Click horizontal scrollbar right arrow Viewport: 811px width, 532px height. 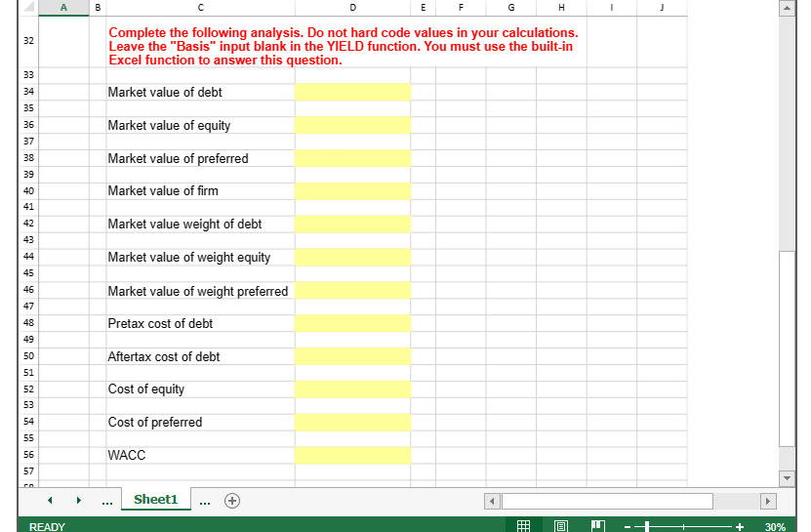(x=768, y=501)
